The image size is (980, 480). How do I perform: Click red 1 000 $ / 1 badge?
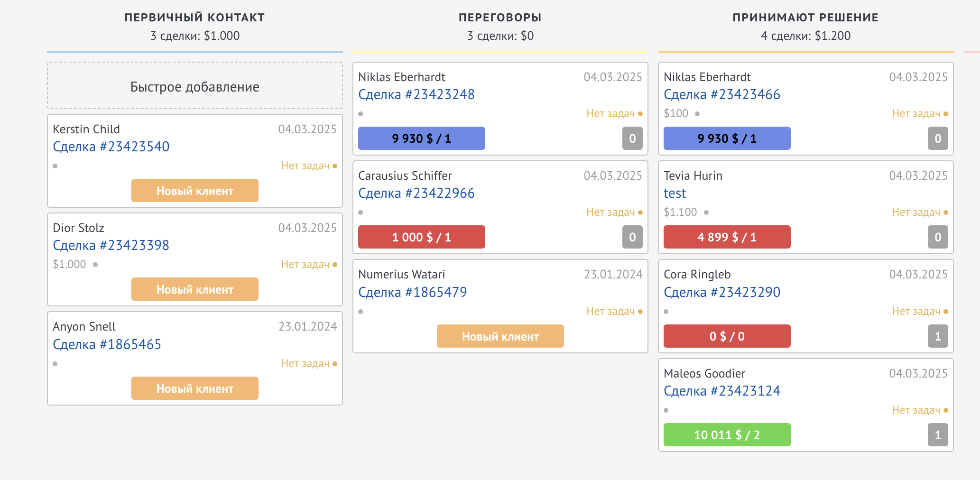pyautogui.click(x=421, y=237)
